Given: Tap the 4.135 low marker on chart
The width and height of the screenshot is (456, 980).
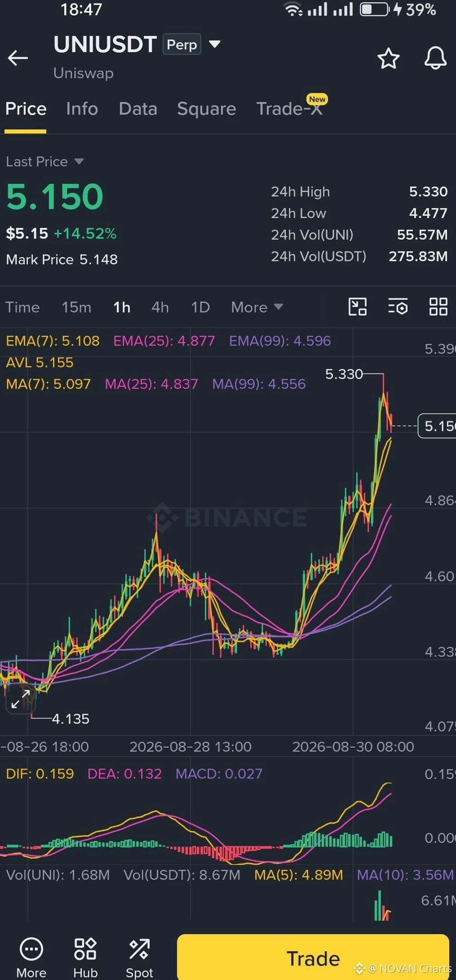Looking at the screenshot, I should [x=71, y=719].
